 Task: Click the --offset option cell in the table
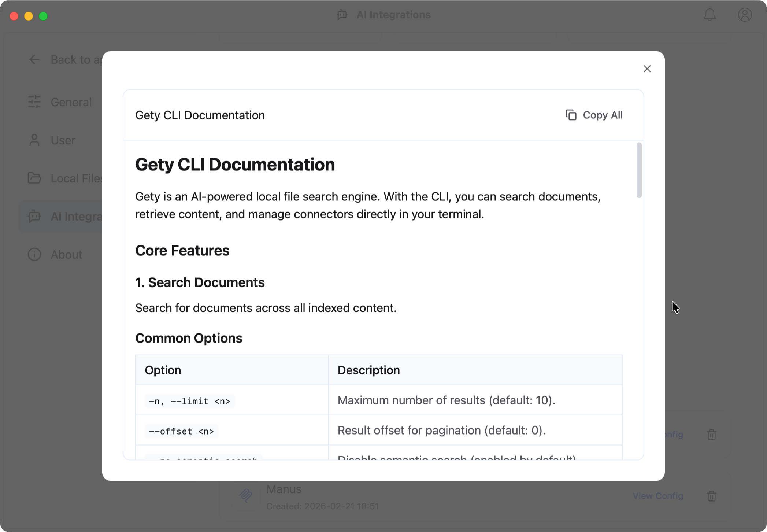pos(181,431)
